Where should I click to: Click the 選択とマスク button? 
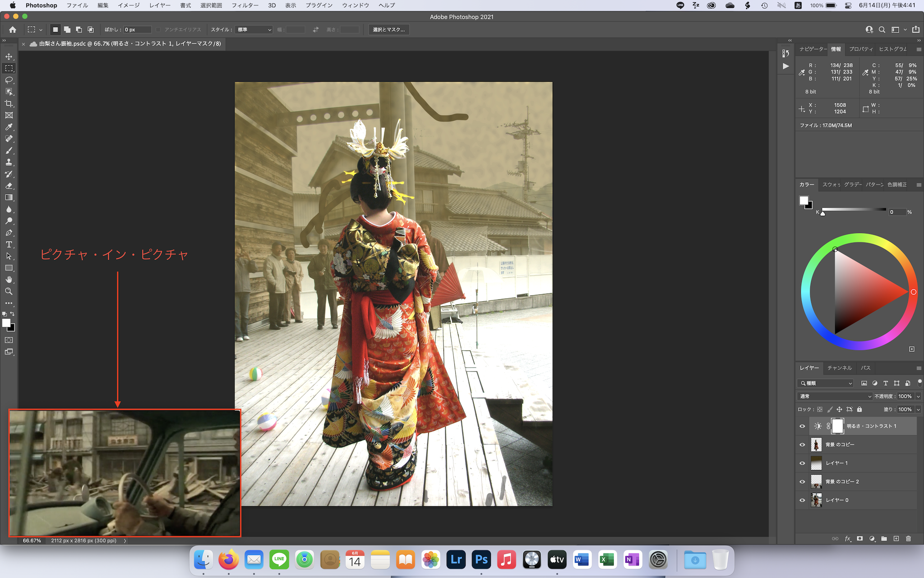388,30
